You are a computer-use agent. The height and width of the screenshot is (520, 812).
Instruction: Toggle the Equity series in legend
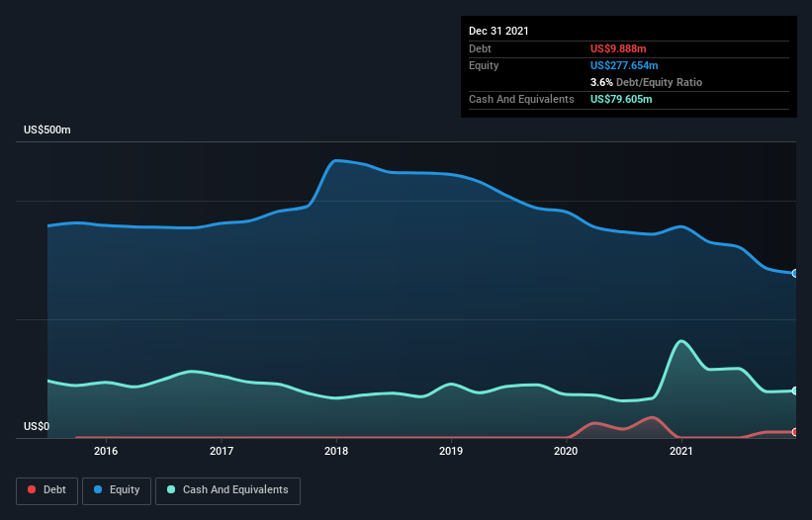(117, 490)
